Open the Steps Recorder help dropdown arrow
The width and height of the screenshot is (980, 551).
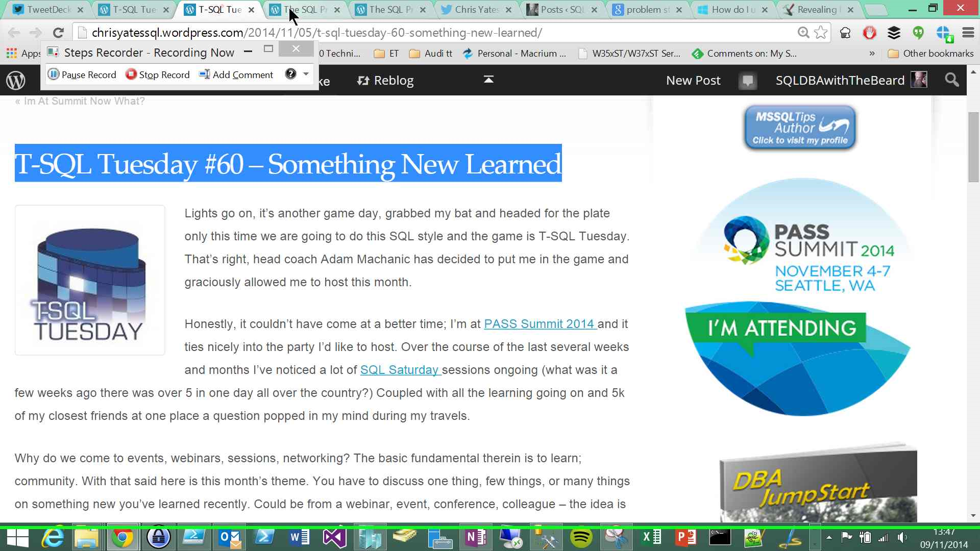[306, 74]
